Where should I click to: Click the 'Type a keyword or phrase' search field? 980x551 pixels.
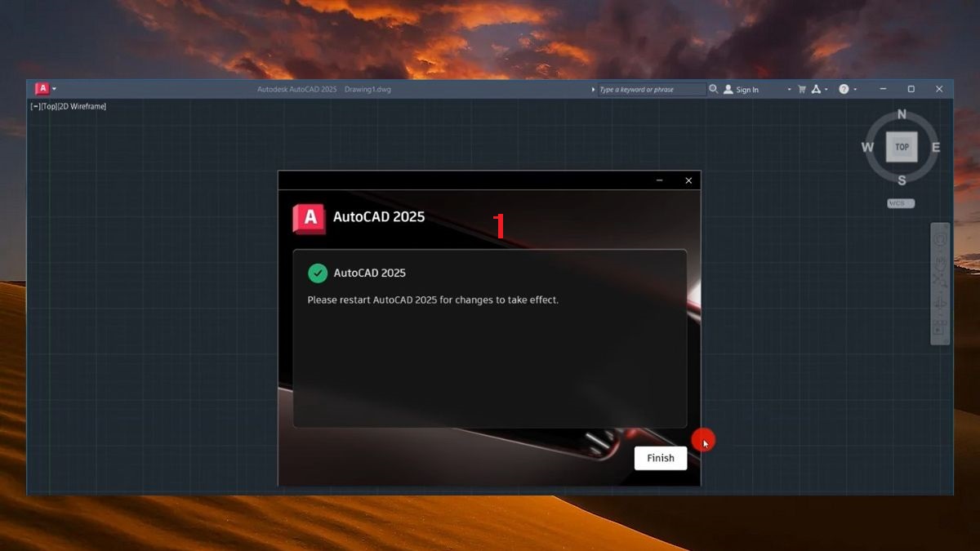[653, 90]
